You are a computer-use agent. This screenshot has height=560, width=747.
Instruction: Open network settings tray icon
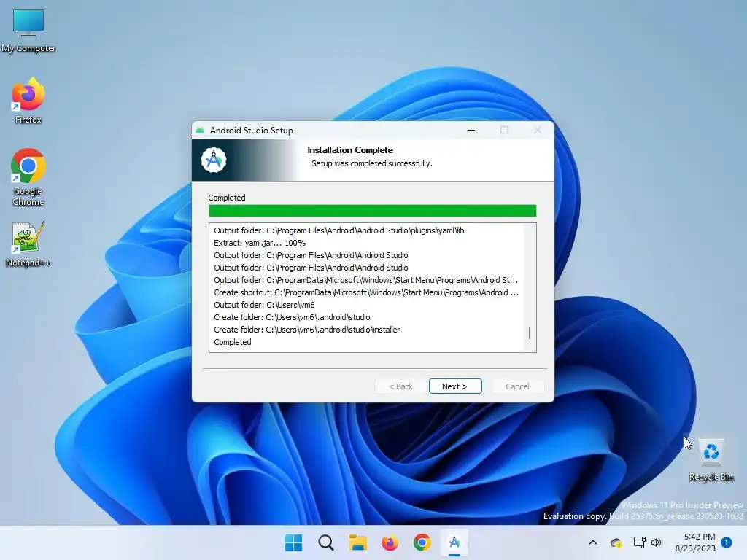coord(639,542)
